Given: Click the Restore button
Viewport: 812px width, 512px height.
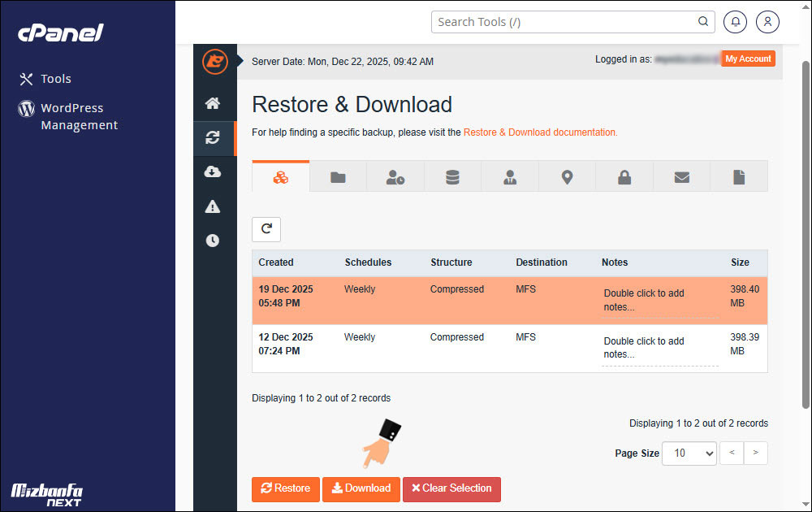Looking at the screenshot, I should click(285, 488).
